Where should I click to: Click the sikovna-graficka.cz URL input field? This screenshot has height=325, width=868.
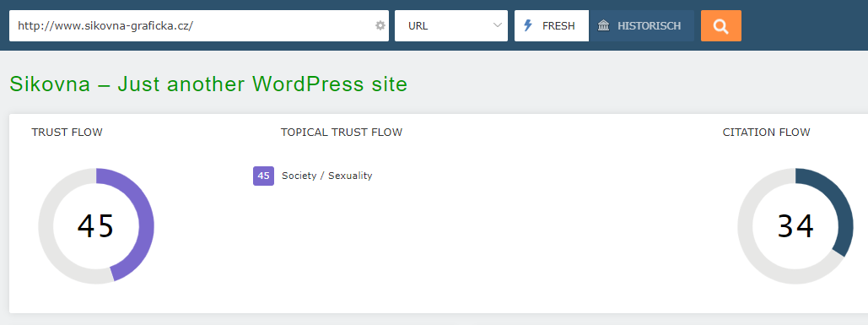click(x=199, y=25)
